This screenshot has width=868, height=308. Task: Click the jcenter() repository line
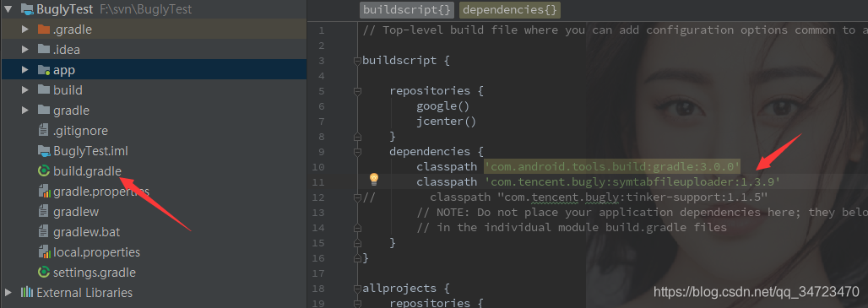click(x=446, y=122)
